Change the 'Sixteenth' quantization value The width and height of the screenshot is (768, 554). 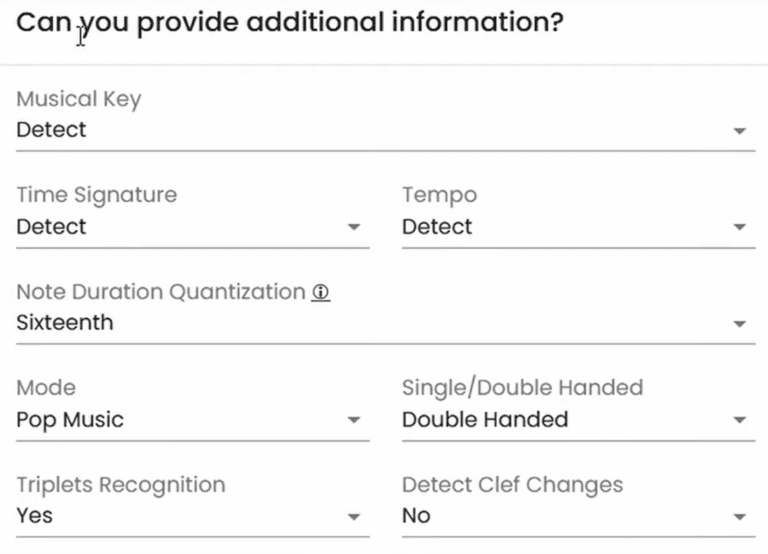pyautogui.click(x=65, y=323)
